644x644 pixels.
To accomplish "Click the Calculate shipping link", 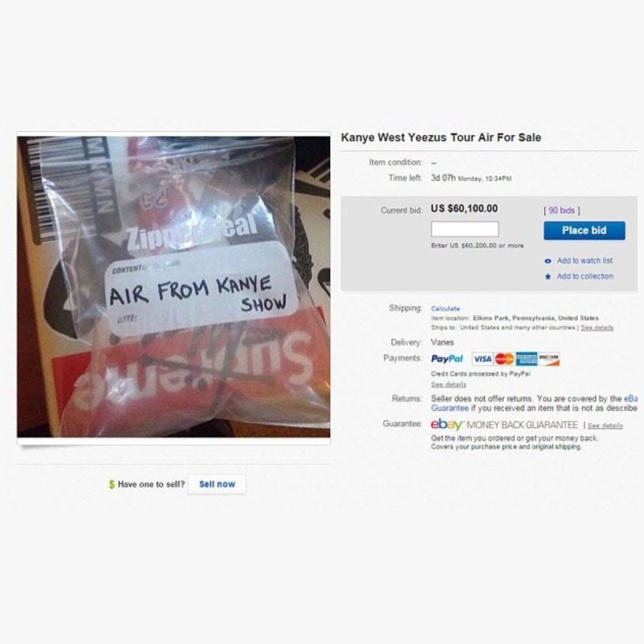I will (x=445, y=309).
